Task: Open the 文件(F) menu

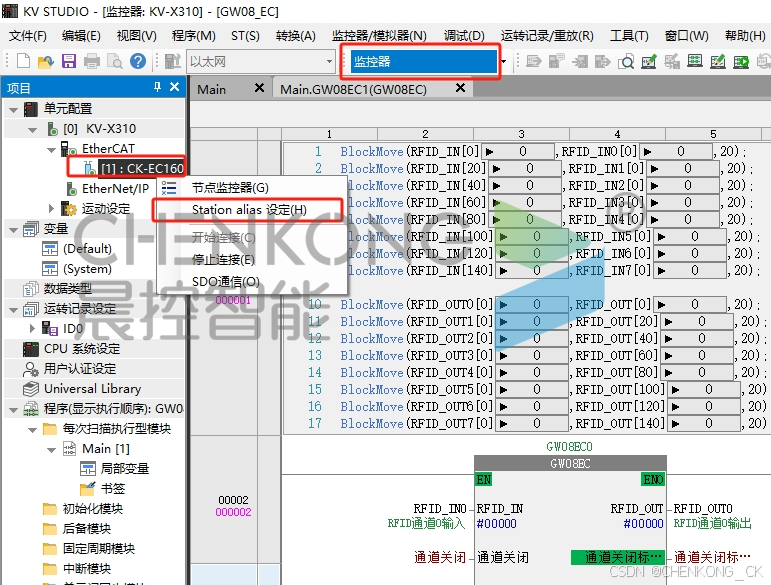Action: tap(28, 36)
